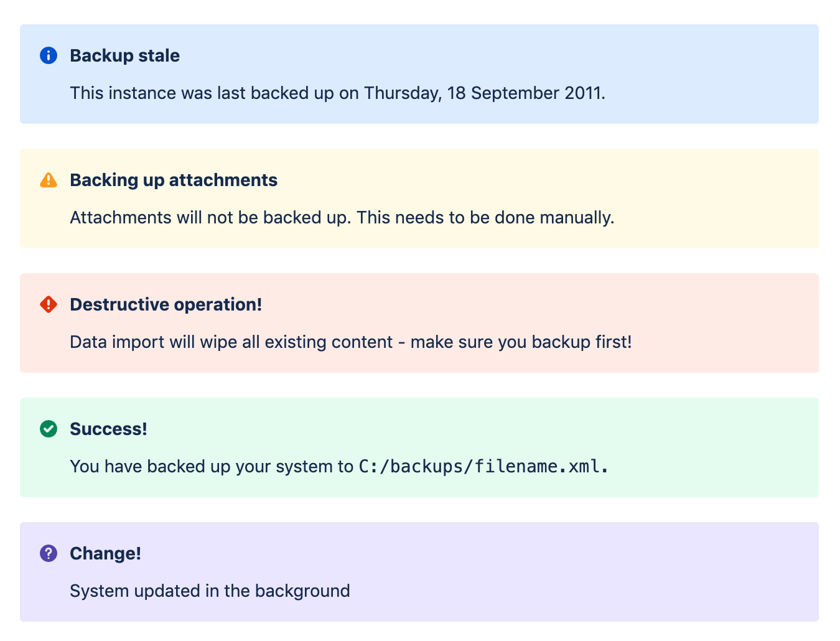Click the 'Change!' heading text
The width and height of the screenshot is (840, 641).
pyautogui.click(x=105, y=553)
